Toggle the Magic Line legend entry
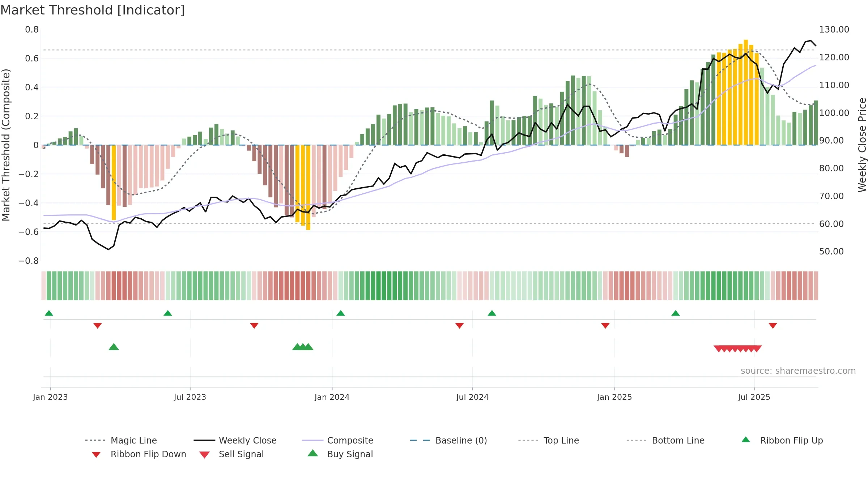 121,440
